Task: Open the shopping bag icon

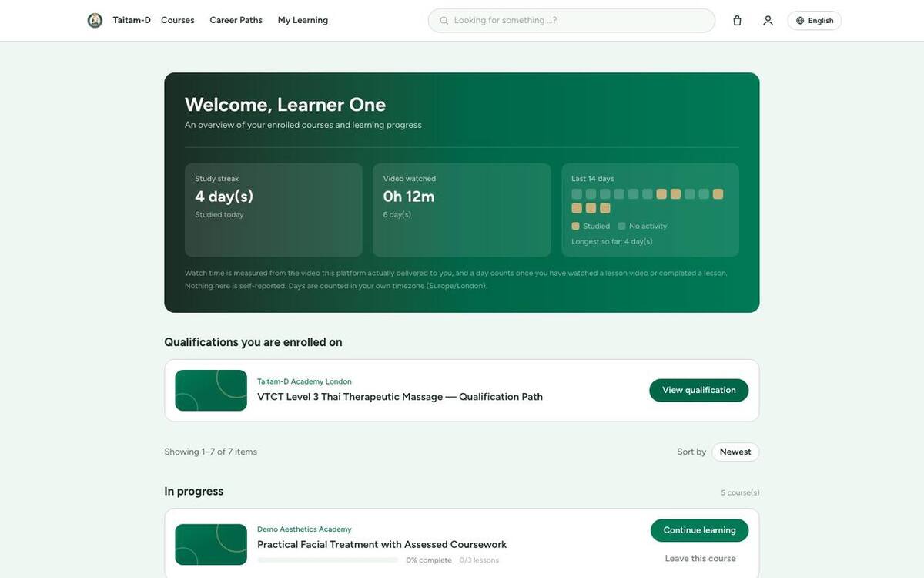Action: pyautogui.click(x=737, y=21)
